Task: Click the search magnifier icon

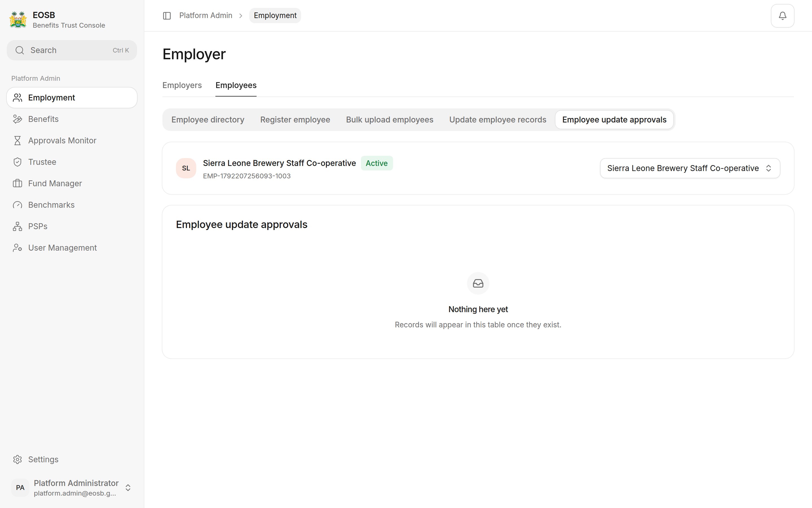Action: pos(20,51)
